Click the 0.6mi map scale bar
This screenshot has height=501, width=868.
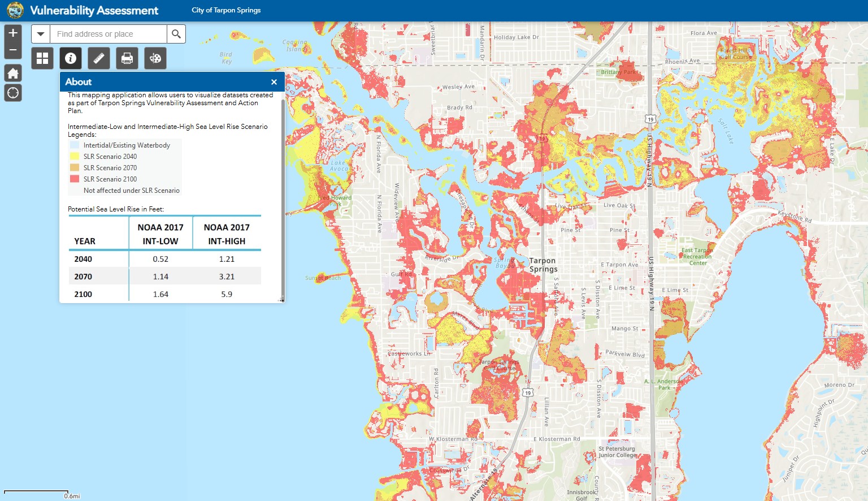click(36, 494)
